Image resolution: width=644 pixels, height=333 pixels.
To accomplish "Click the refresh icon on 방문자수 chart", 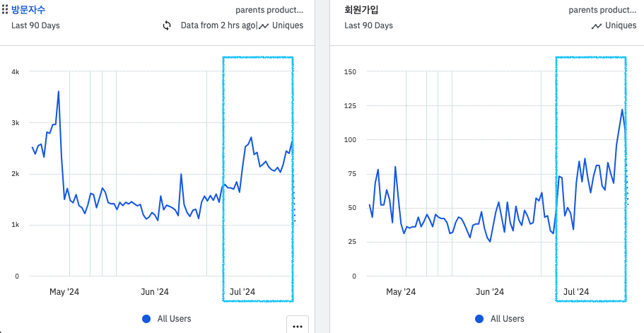I will coord(167,25).
